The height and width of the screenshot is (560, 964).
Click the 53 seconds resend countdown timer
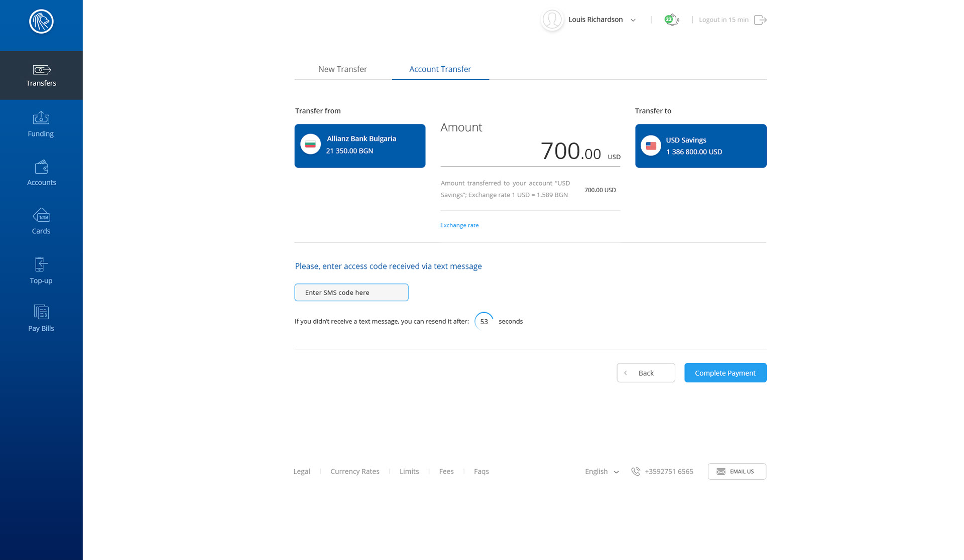(x=484, y=322)
